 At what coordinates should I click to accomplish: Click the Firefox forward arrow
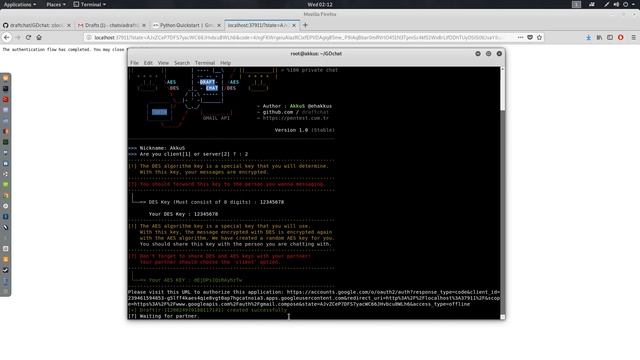click(18, 38)
